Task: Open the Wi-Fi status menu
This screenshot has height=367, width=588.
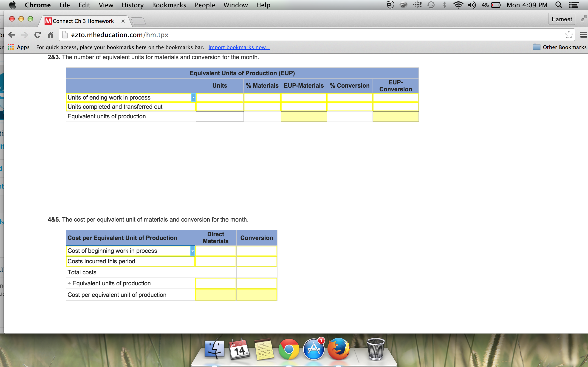Action: pos(458,5)
